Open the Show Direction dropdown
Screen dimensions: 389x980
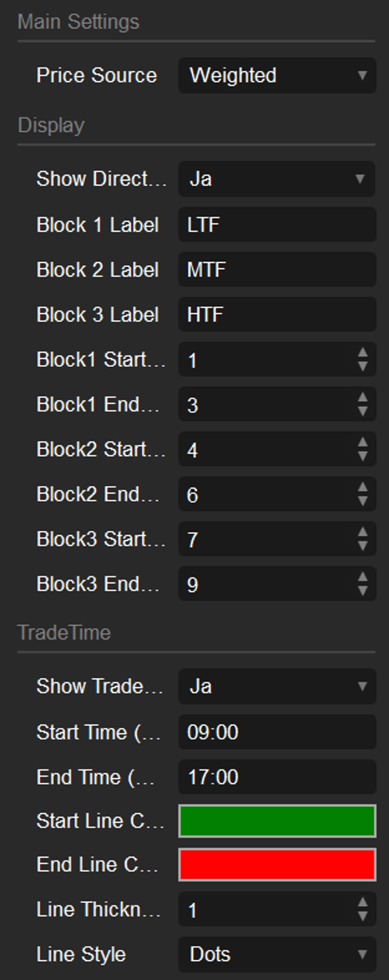[x=277, y=179]
